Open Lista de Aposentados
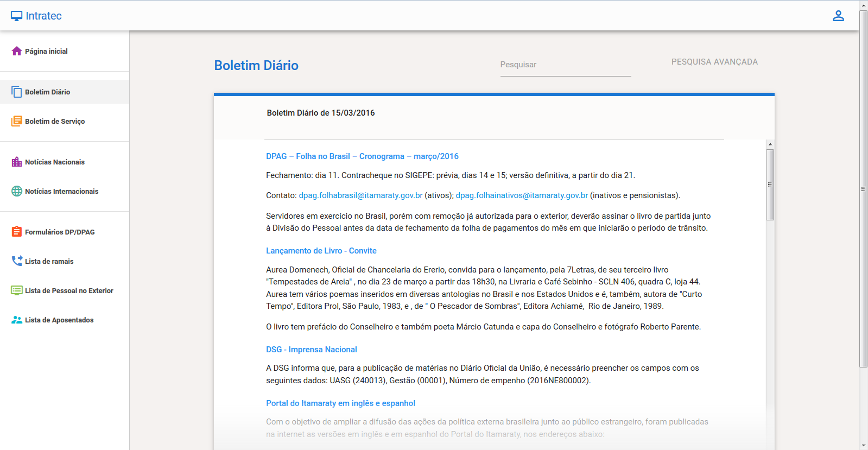The height and width of the screenshot is (450, 868). point(65,320)
